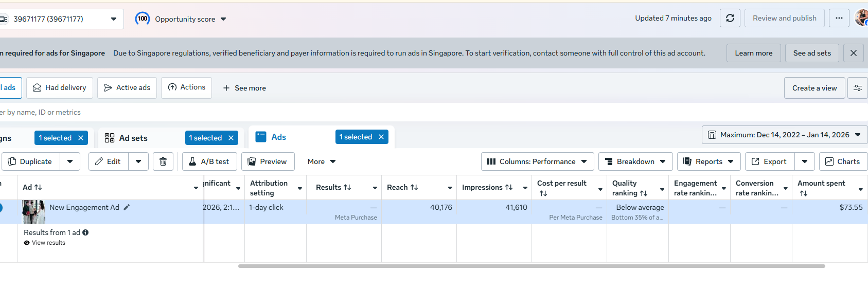
Task: Clear the Ads tab 1 selected filter
Action: click(x=381, y=137)
